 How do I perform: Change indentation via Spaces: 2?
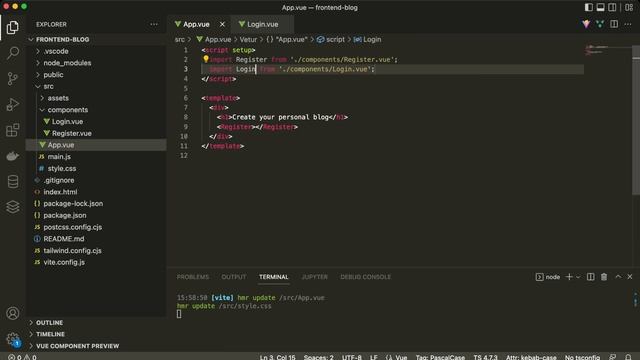pyautogui.click(x=318, y=357)
